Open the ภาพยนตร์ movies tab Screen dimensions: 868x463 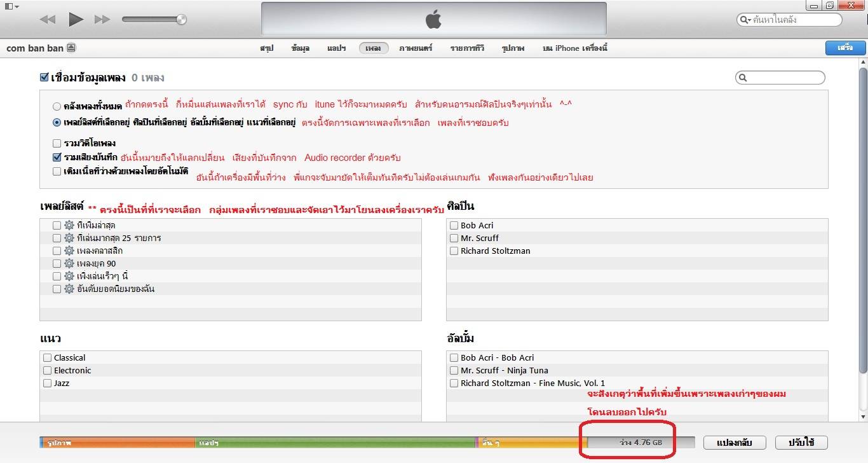tap(416, 48)
